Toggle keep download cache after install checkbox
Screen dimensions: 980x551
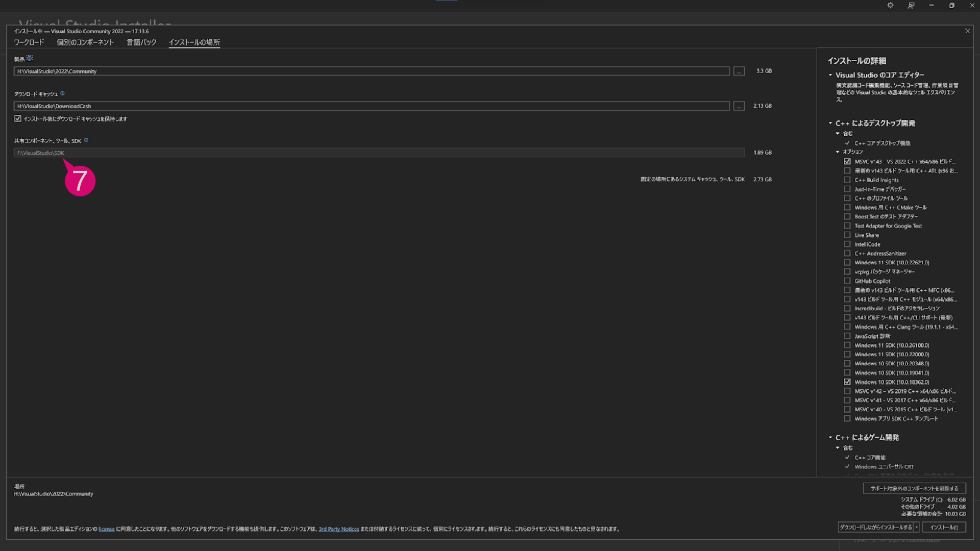tap(18, 118)
